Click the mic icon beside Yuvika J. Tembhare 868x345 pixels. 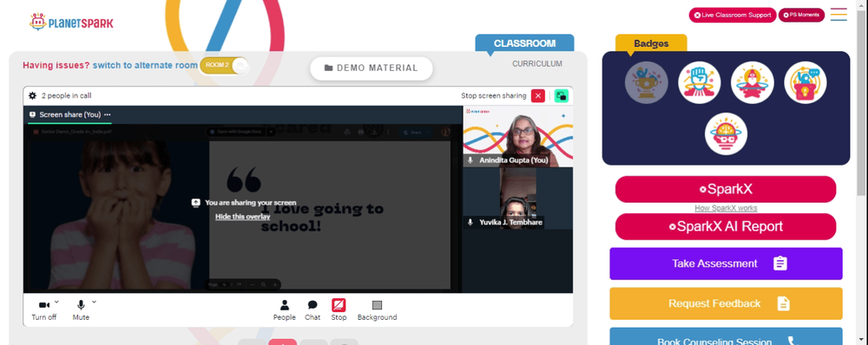click(470, 222)
